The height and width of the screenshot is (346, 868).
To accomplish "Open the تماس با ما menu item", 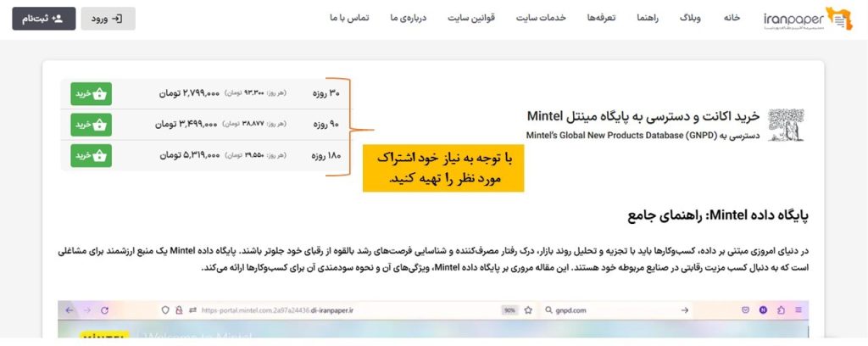I will (349, 18).
